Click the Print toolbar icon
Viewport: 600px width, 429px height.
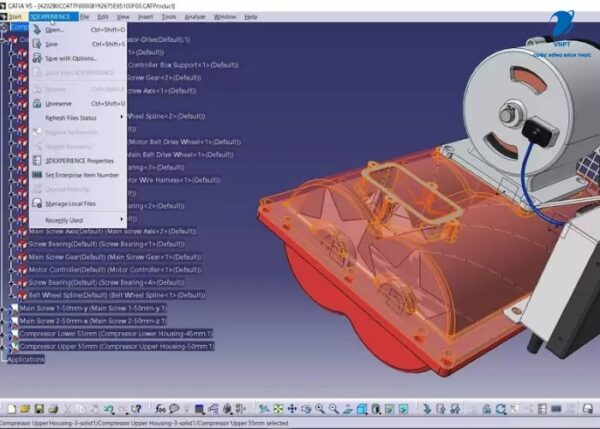[x=53, y=409]
